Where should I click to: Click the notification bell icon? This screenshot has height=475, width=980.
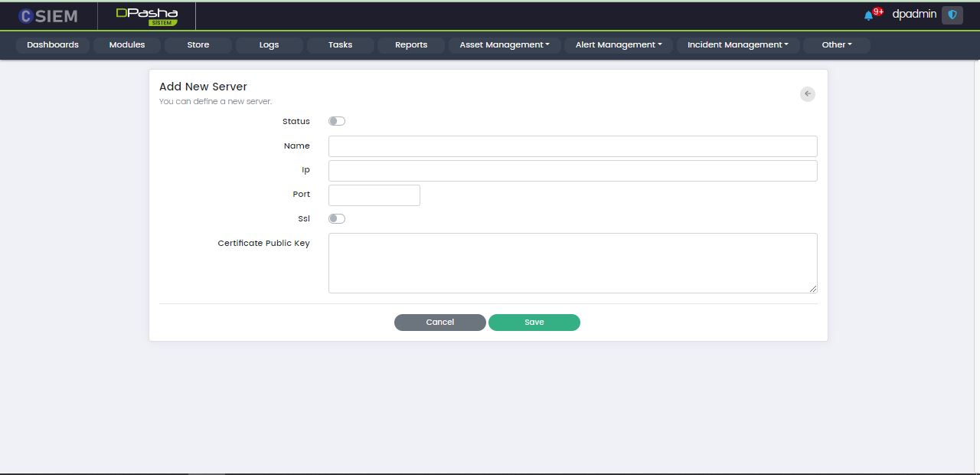pos(868,15)
